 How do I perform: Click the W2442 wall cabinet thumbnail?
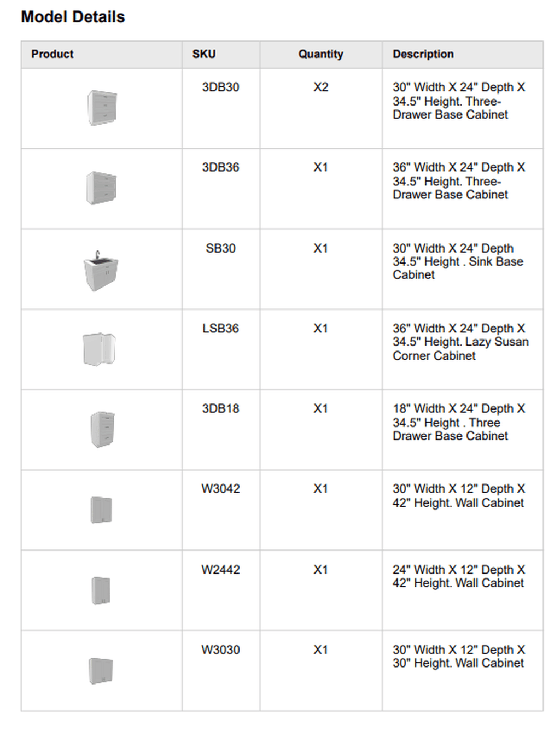point(101,590)
